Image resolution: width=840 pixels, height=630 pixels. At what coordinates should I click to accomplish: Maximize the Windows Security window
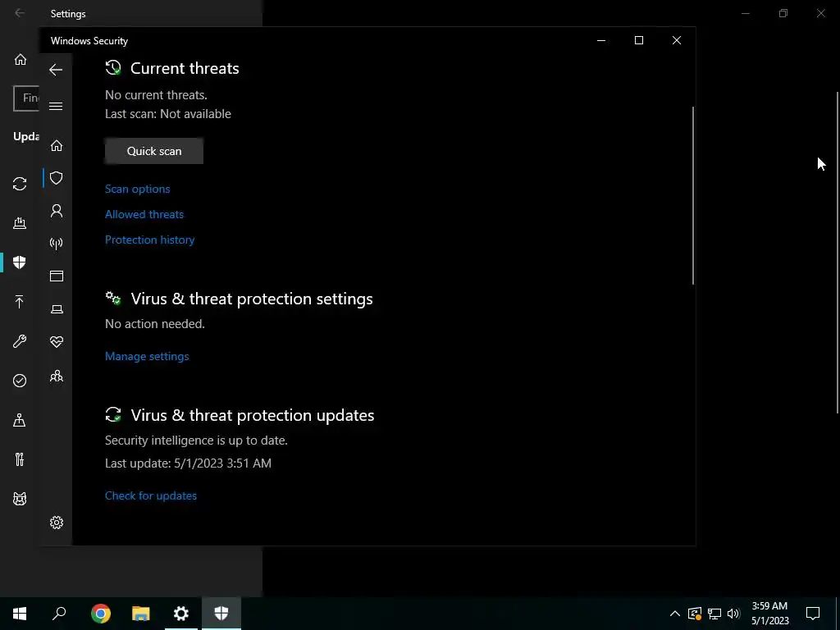[638, 40]
